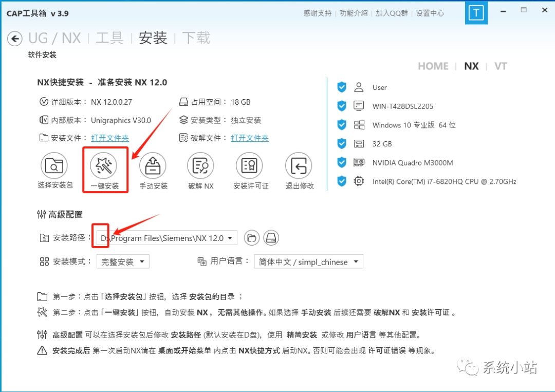Open UG / NX section
Image resolution: width=555 pixels, height=392 pixels.
pos(54,38)
